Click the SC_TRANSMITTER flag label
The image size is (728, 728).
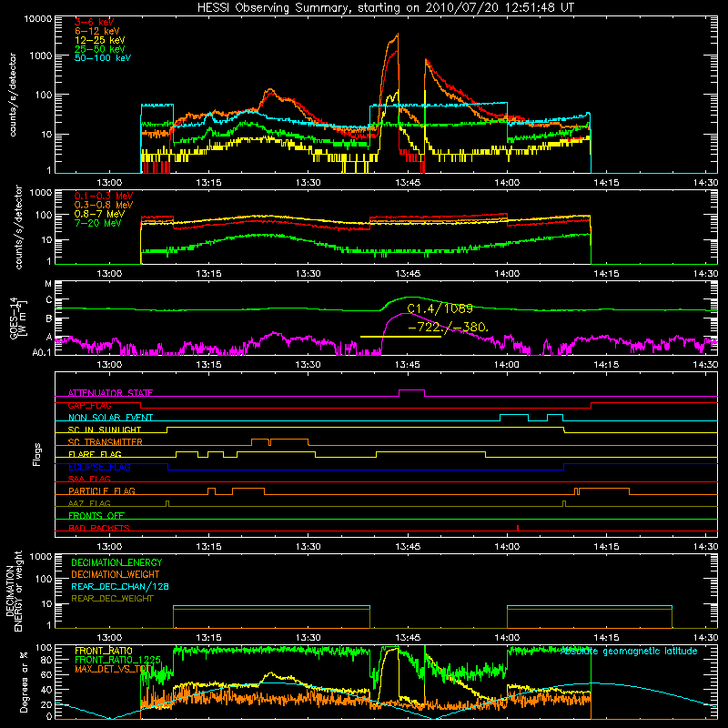[106, 441]
